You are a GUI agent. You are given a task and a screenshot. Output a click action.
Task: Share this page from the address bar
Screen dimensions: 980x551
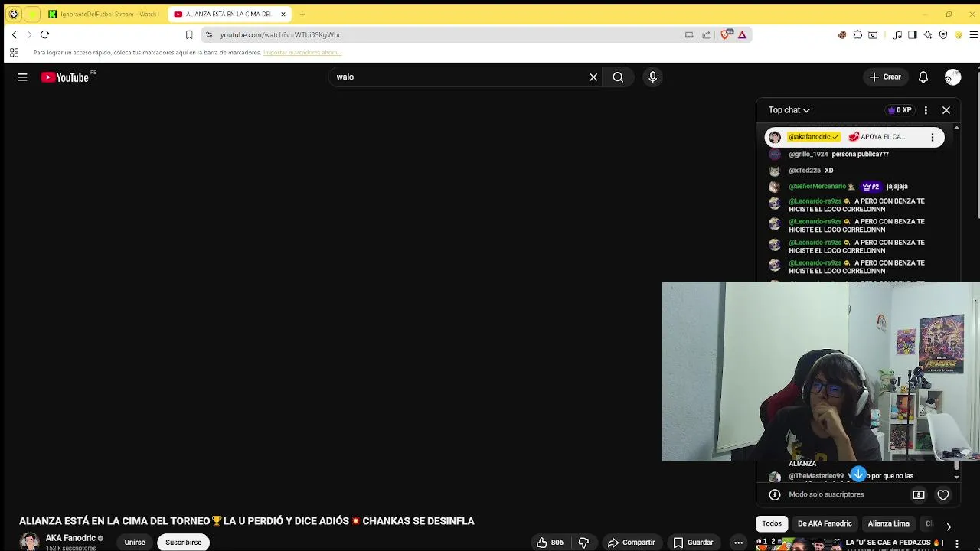click(x=706, y=34)
